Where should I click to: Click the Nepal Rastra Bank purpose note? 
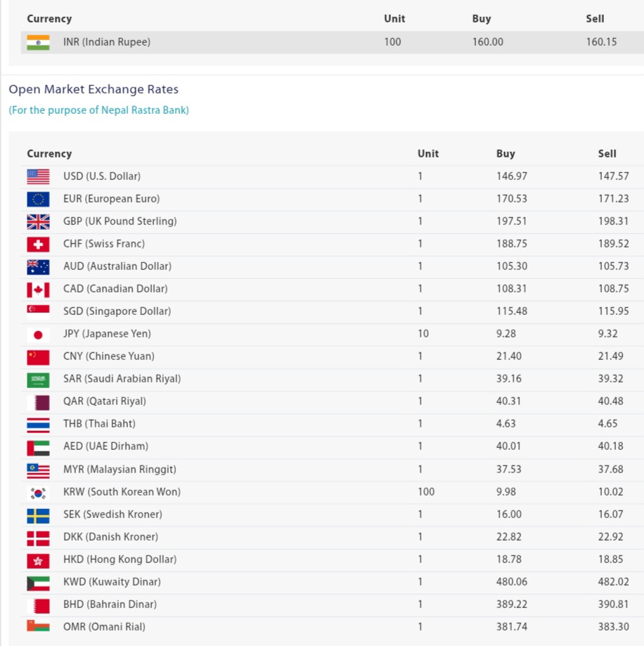click(98, 110)
